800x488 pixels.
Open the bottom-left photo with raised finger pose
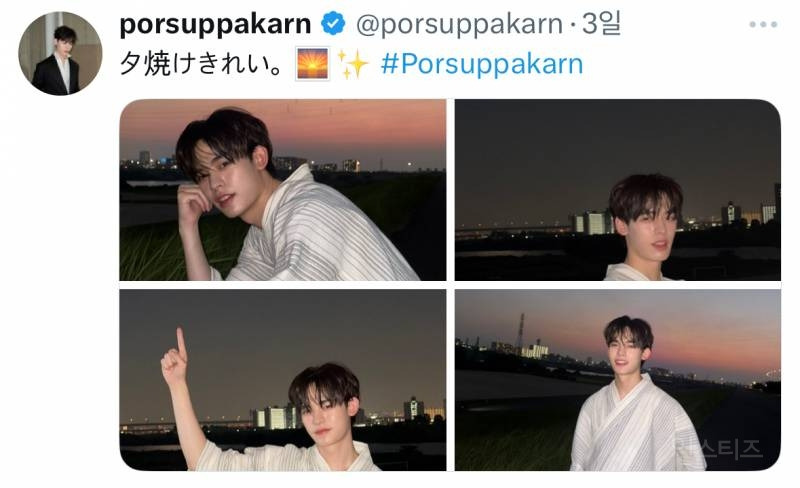pos(283,380)
